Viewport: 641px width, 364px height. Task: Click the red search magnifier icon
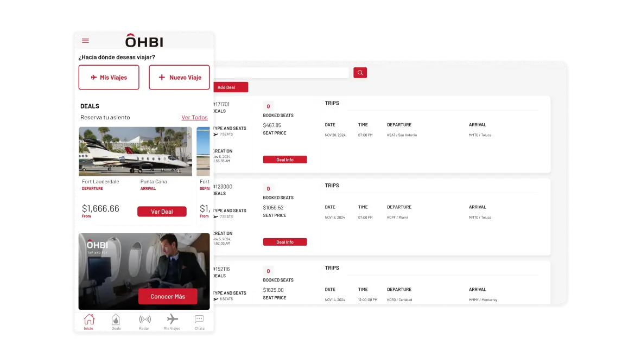360,73
